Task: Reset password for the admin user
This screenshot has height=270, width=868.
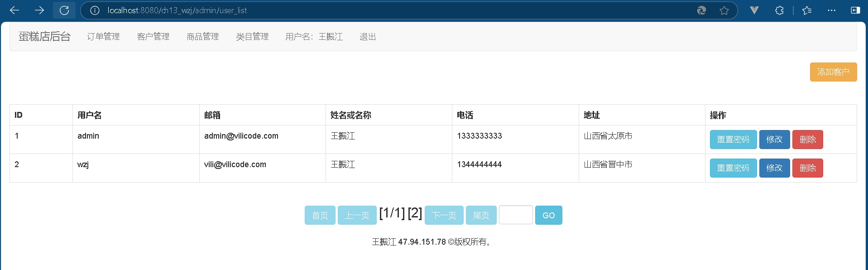Action: pyautogui.click(x=733, y=140)
